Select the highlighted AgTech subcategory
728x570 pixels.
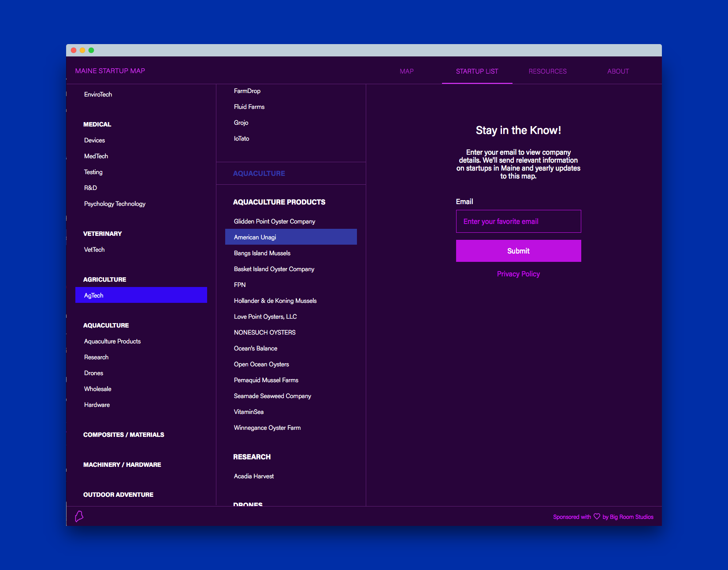pos(141,295)
